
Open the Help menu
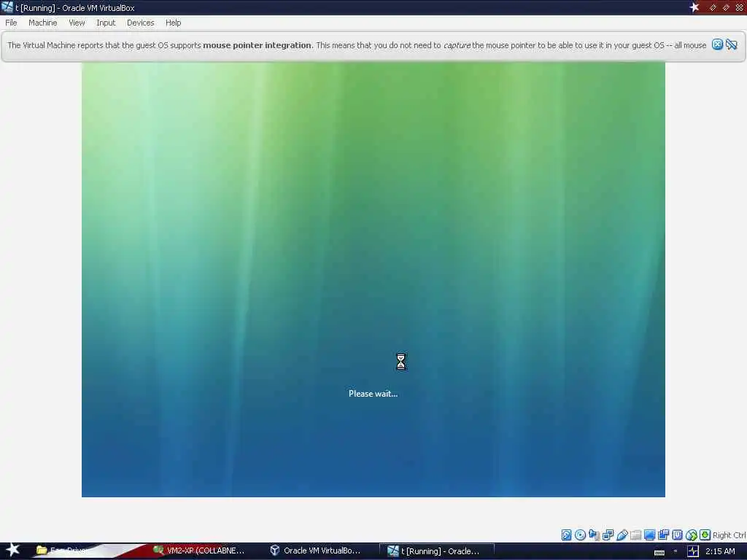[x=174, y=23]
